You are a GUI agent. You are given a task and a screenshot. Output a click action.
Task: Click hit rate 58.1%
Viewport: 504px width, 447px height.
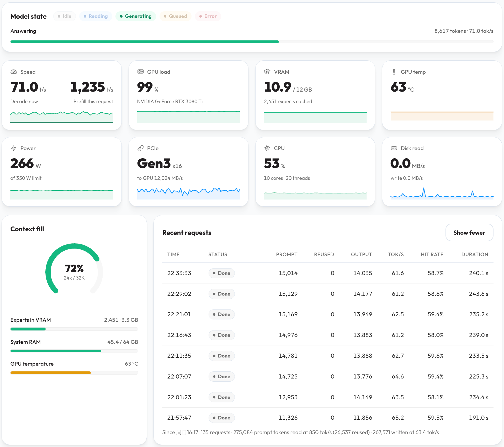coord(436,397)
